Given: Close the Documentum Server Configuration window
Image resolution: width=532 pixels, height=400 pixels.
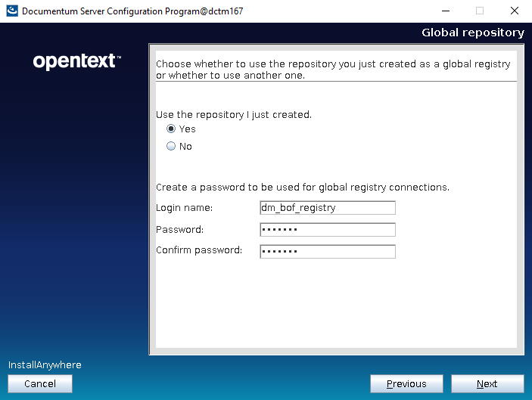Looking at the screenshot, I should (514, 11).
